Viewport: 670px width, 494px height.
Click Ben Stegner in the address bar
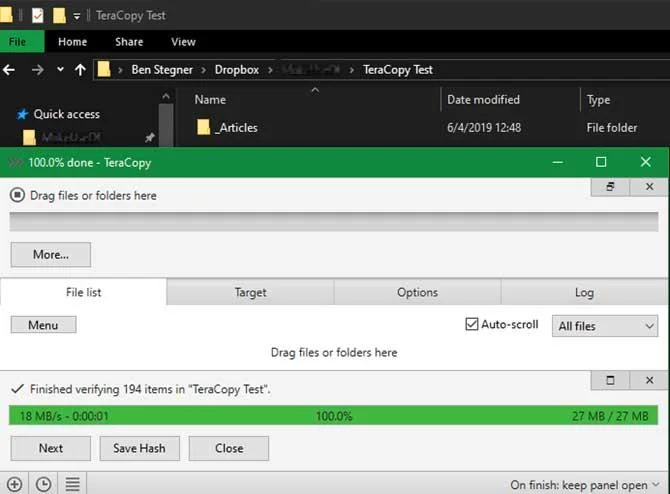162,70
